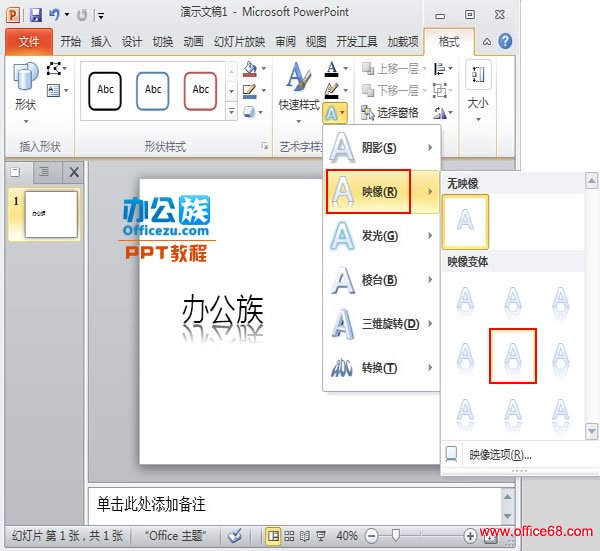Open the 形状 shapes gallery
This screenshot has width=600, height=551.
click(25, 93)
